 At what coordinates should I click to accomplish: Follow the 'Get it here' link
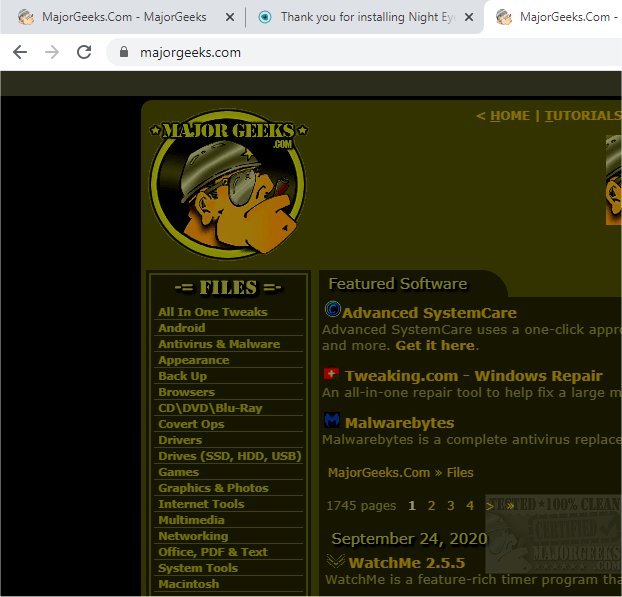coord(435,346)
